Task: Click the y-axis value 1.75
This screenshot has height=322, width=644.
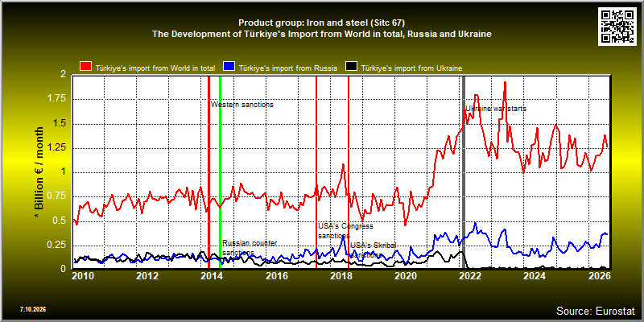Action: click(x=57, y=98)
